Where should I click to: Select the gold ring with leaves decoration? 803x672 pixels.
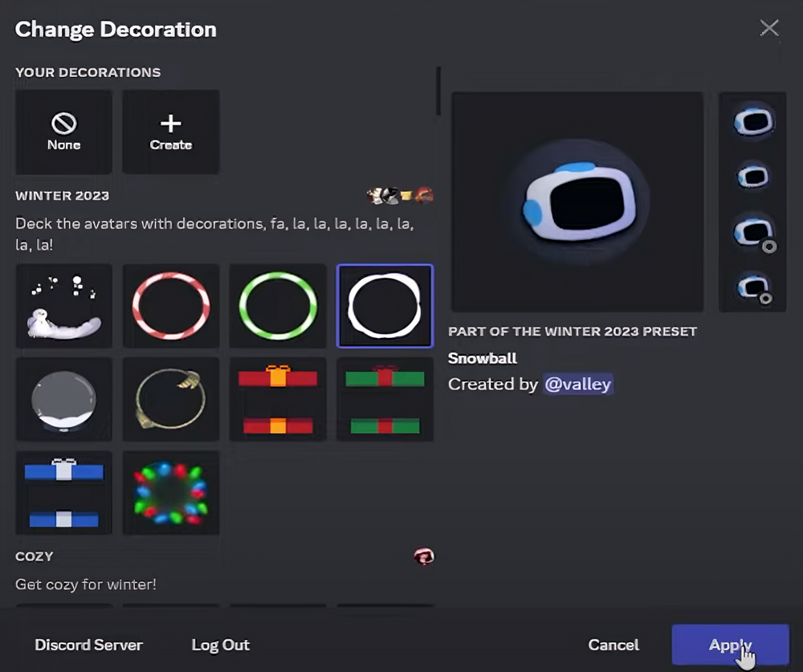(x=170, y=399)
